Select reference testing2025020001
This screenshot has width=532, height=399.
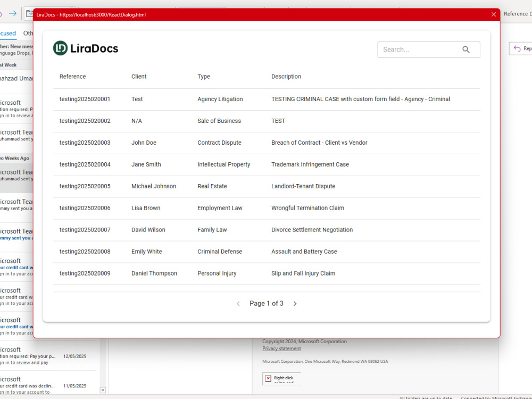pos(85,99)
